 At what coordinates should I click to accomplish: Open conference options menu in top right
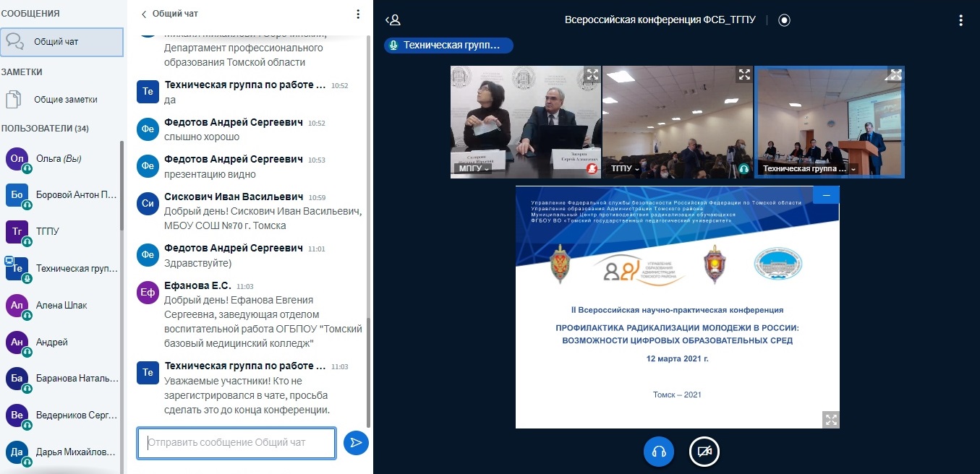coord(960,20)
